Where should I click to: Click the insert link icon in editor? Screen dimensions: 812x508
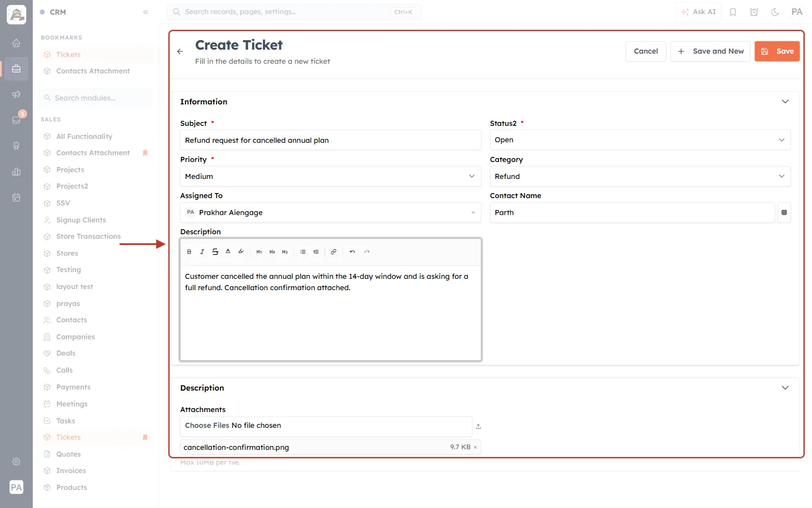pyautogui.click(x=333, y=252)
